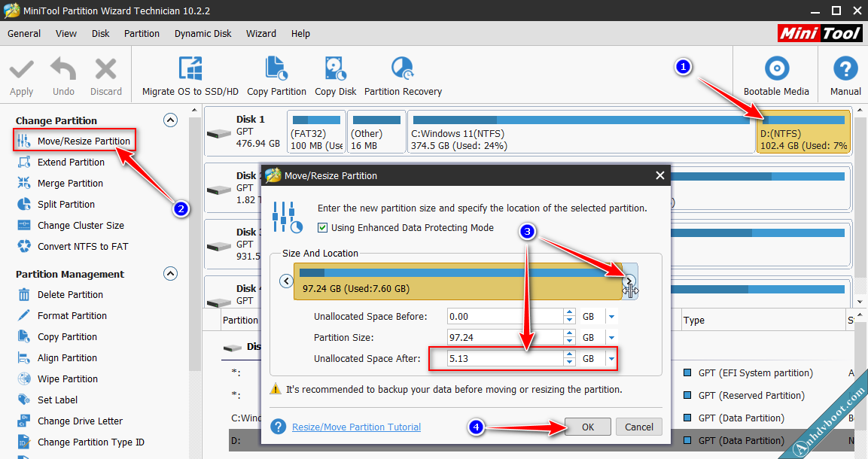Image resolution: width=868 pixels, height=459 pixels.
Task: Select Change Drive Letter action
Action: [x=70, y=421]
